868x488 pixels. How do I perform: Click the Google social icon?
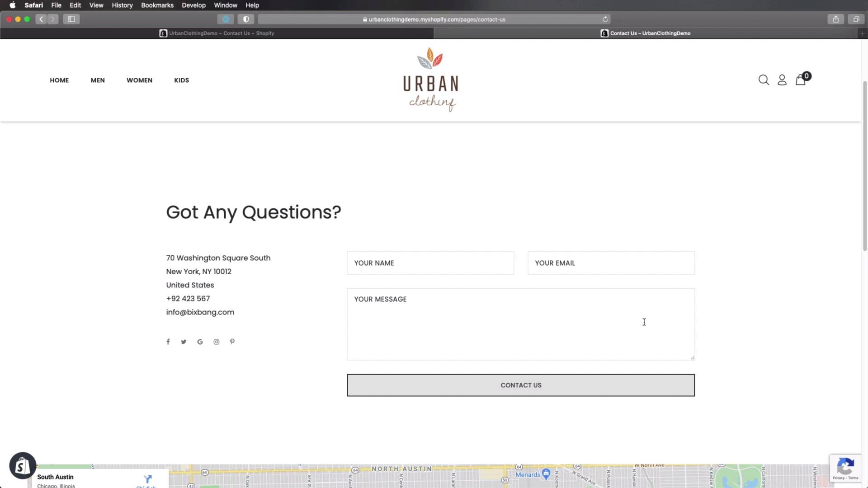(x=200, y=342)
